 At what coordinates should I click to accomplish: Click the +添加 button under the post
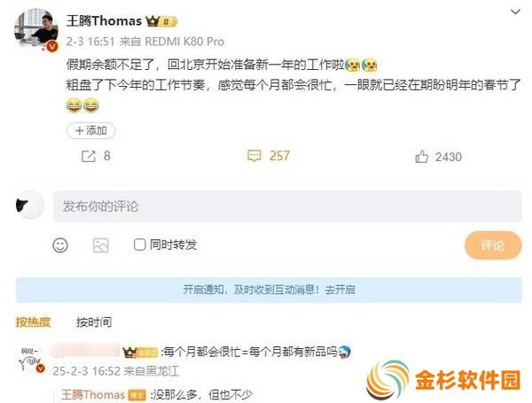(91, 130)
